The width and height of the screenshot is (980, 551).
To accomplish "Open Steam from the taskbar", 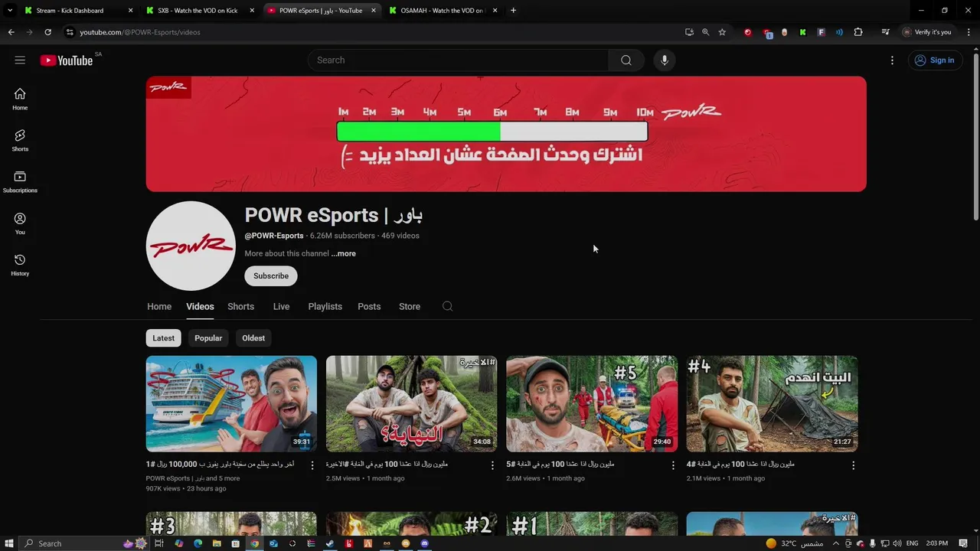I will (330, 543).
